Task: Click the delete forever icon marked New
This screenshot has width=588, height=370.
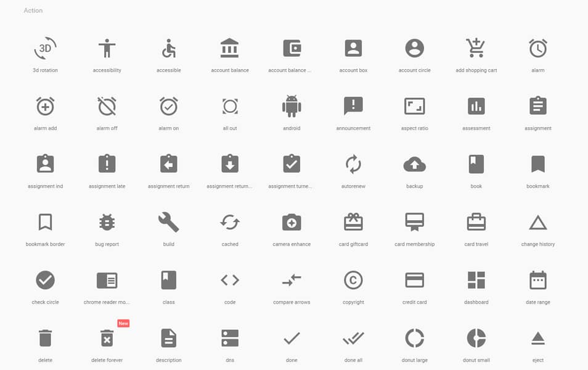Action: 106,337
